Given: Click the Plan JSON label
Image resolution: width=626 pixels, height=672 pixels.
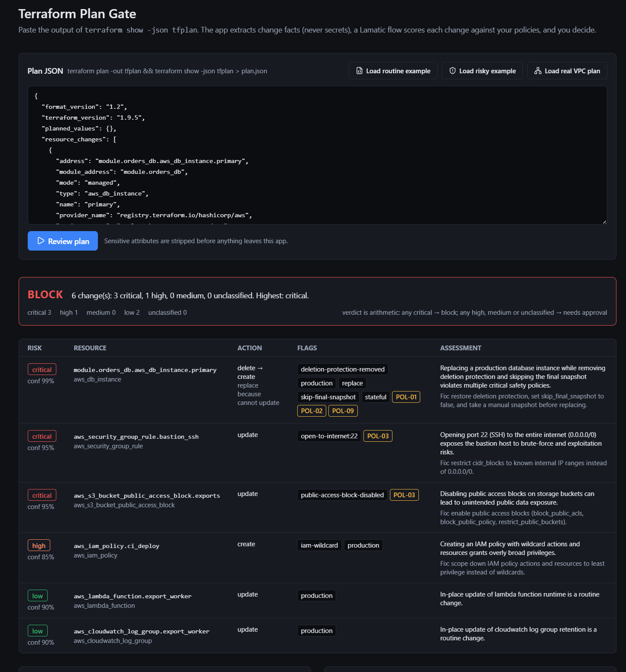Looking at the screenshot, I should coord(45,71).
